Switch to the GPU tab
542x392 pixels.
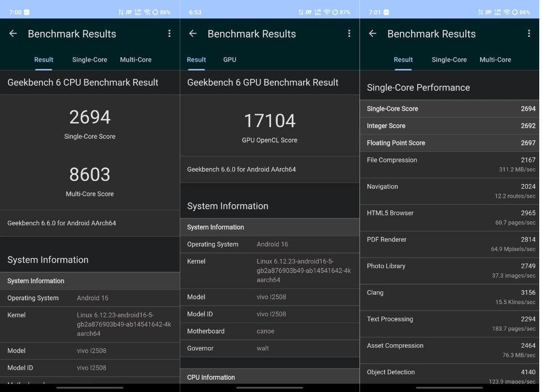[x=230, y=59]
